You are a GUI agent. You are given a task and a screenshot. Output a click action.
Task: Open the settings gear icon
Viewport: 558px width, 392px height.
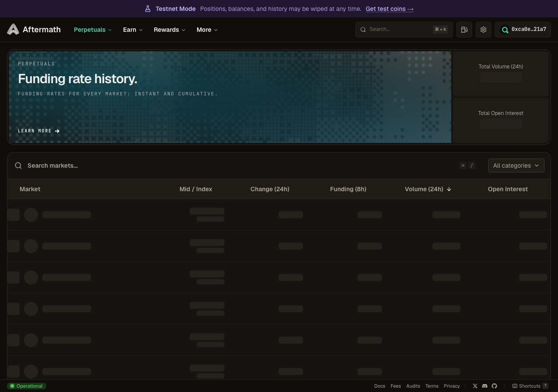coord(483,30)
